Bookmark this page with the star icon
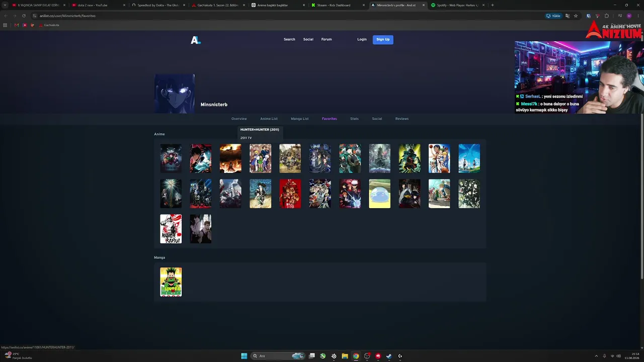Image resolution: width=644 pixels, height=362 pixels. tap(576, 16)
